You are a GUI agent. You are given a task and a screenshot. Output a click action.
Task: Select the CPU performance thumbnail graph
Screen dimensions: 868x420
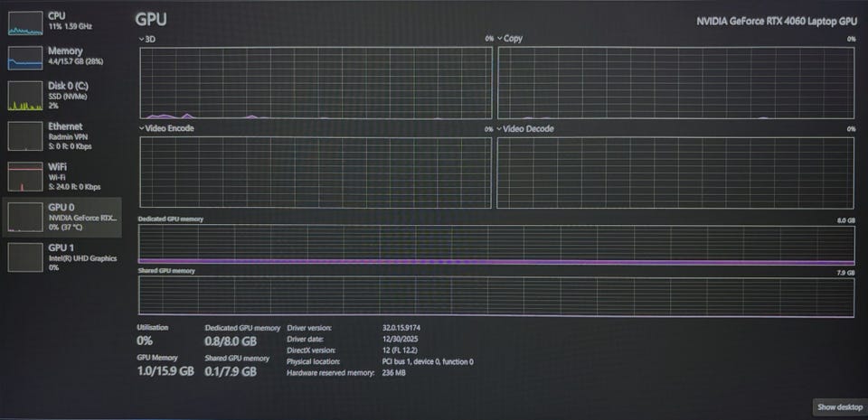[x=25, y=23]
